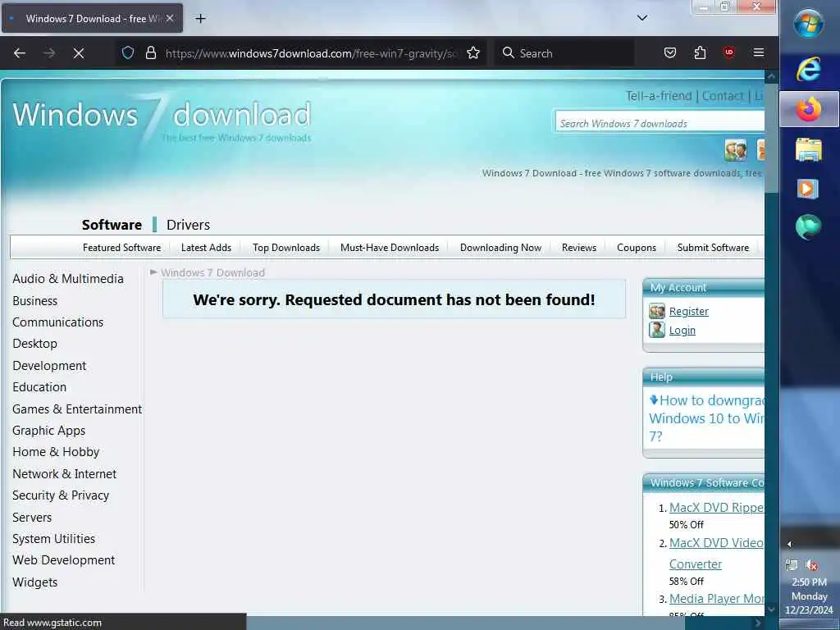Save page to Pocket
The width and height of the screenshot is (840, 630).
669,53
